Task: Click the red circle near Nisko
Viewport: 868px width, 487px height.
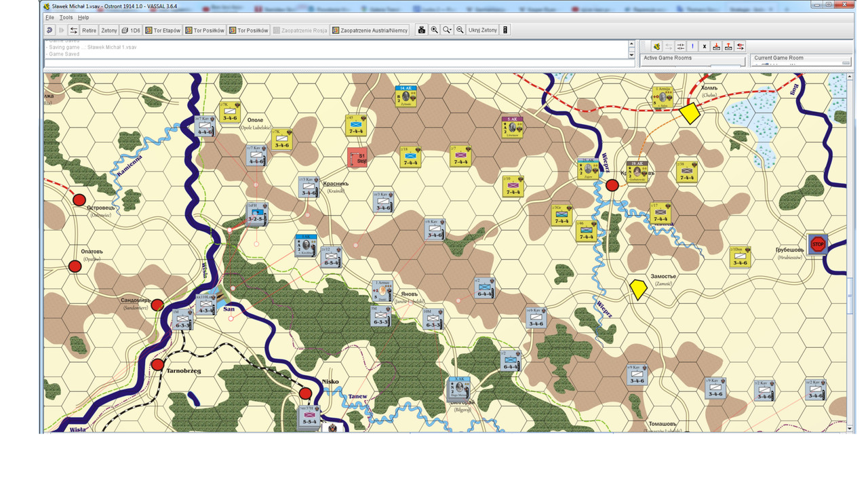Action: (305, 393)
